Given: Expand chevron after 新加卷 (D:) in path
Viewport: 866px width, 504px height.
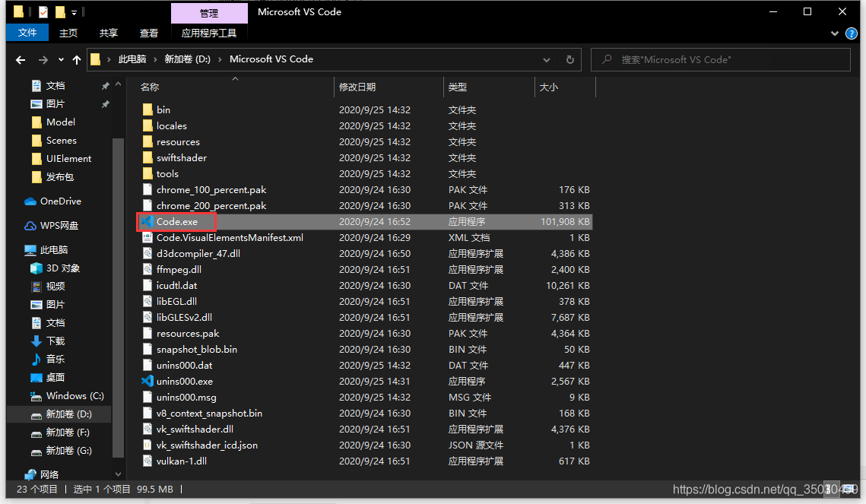Looking at the screenshot, I should coord(220,59).
